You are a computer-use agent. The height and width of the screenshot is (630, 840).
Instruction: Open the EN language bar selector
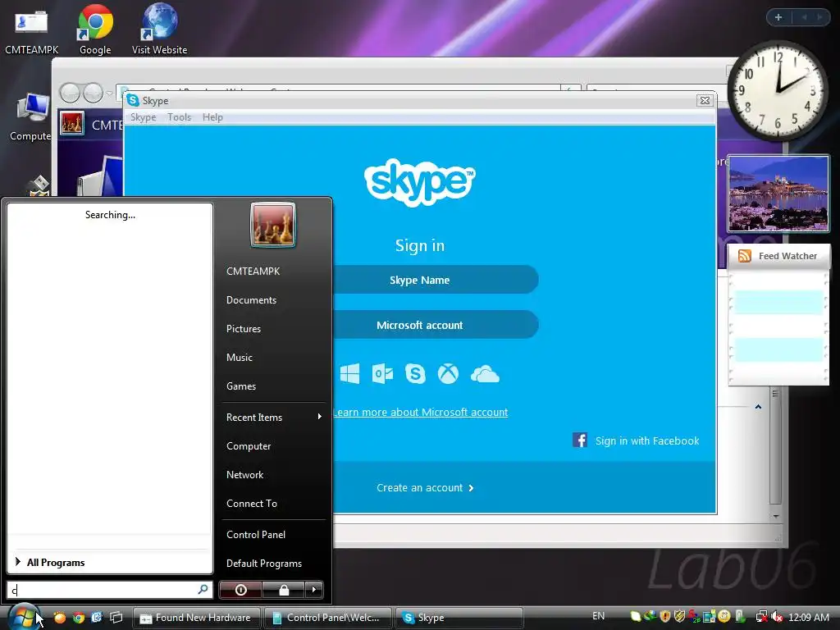tap(598, 616)
